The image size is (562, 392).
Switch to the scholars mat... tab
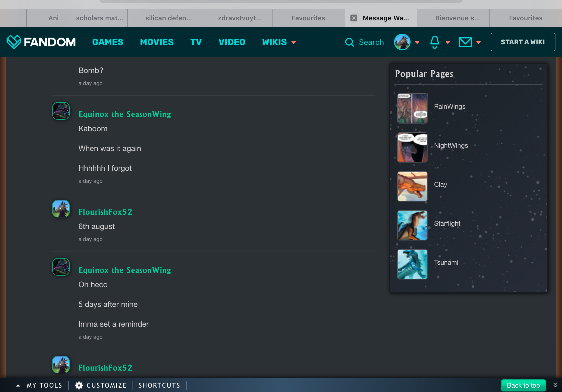(x=99, y=18)
